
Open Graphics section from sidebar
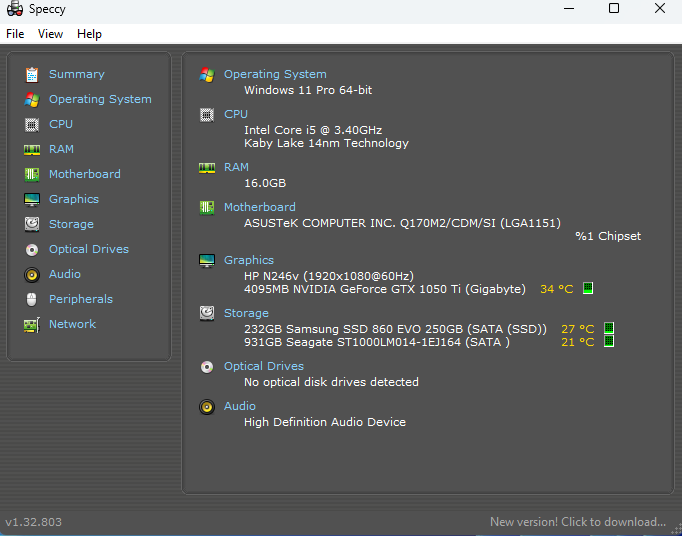click(x=74, y=199)
